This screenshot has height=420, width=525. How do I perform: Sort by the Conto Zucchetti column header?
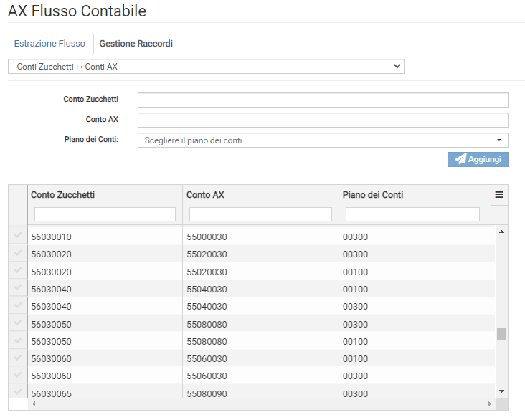point(63,195)
